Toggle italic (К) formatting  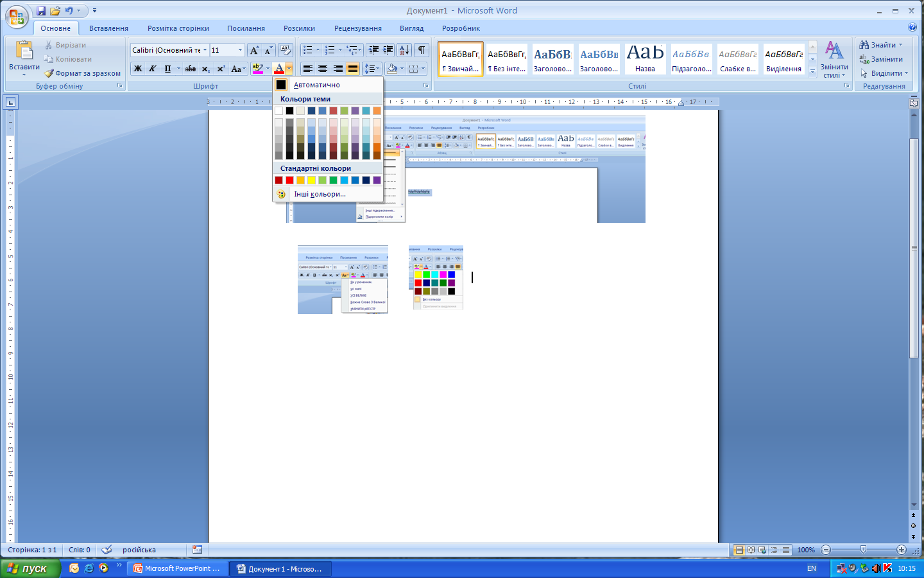152,69
